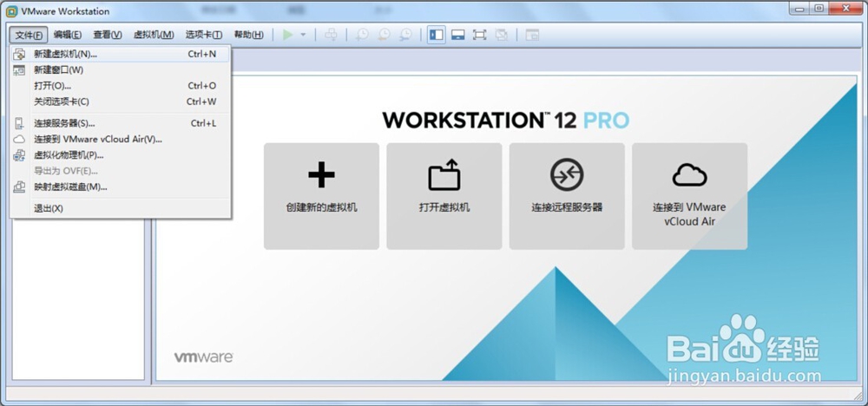This screenshot has width=868, height=406.
Task: Click the new virtual machine menu icon
Action: (19, 54)
